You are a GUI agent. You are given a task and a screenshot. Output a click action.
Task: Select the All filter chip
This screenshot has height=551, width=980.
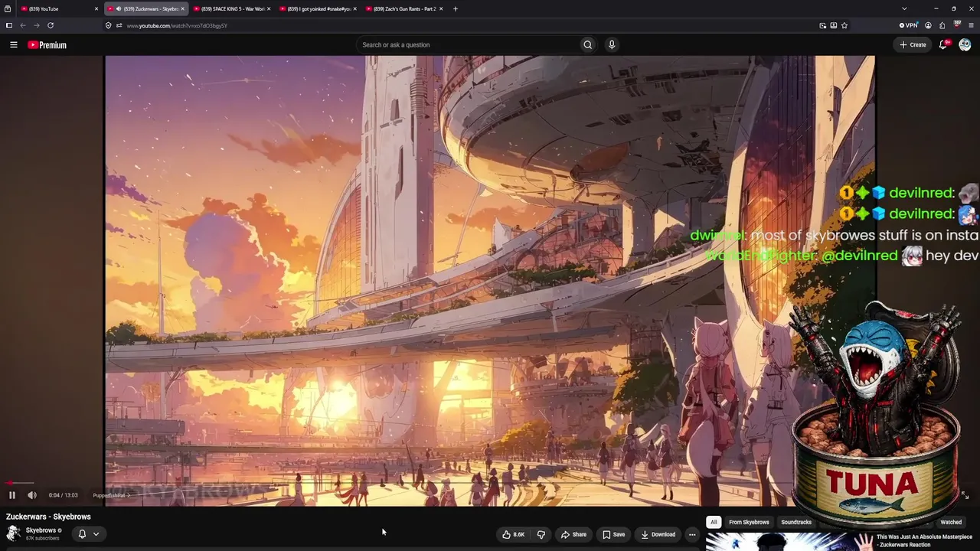714,522
